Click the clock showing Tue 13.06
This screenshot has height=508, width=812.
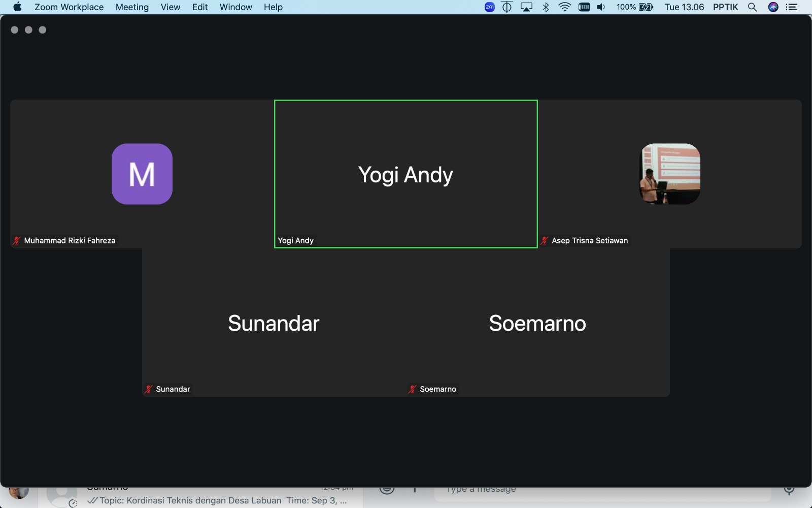click(x=684, y=7)
